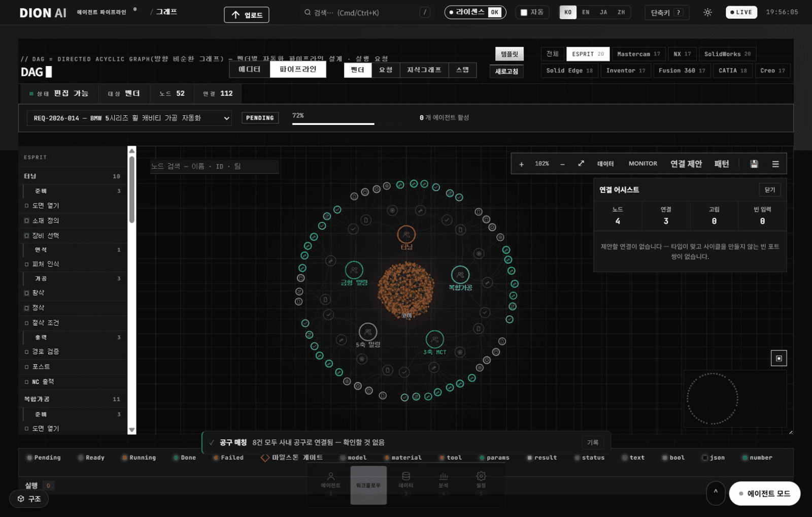The image size is (812, 517).
Task: Select the 복합가공 node in graph
Action: point(460,275)
